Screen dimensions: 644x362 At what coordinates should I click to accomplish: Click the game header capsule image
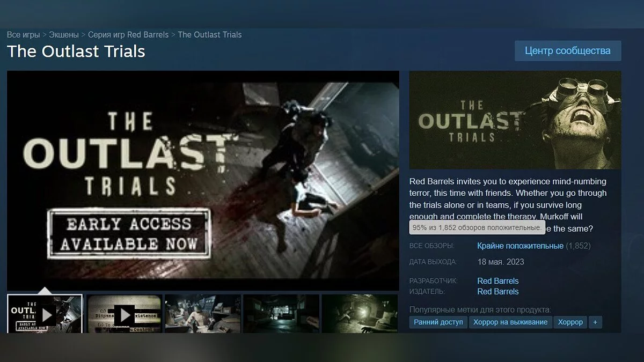tap(515, 120)
